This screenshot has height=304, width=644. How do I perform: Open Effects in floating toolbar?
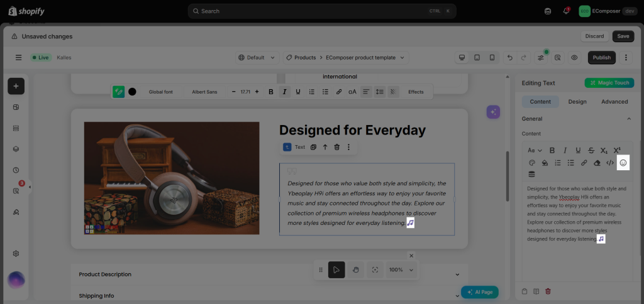pos(416,92)
